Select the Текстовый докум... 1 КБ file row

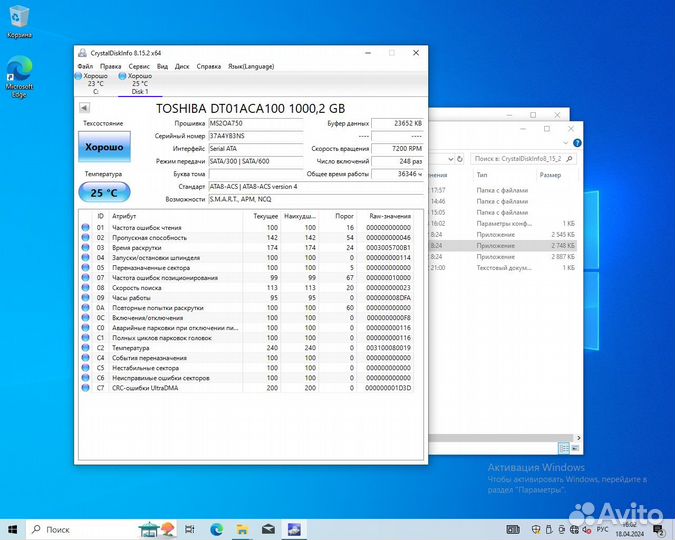click(503, 267)
